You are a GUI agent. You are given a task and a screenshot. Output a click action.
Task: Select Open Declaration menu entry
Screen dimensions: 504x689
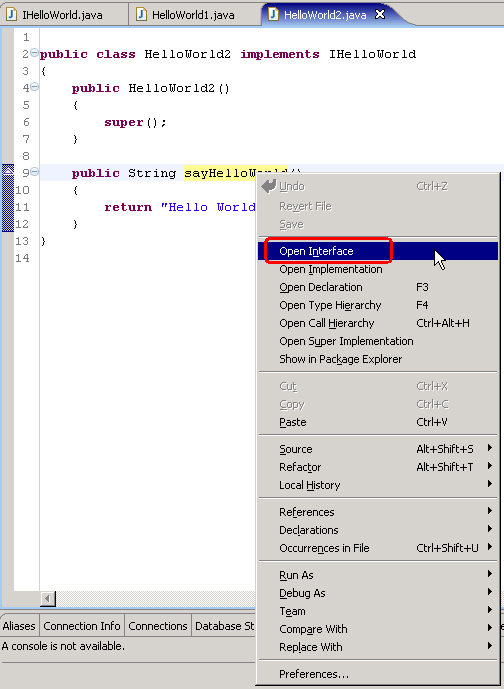(x=378, y=287)
